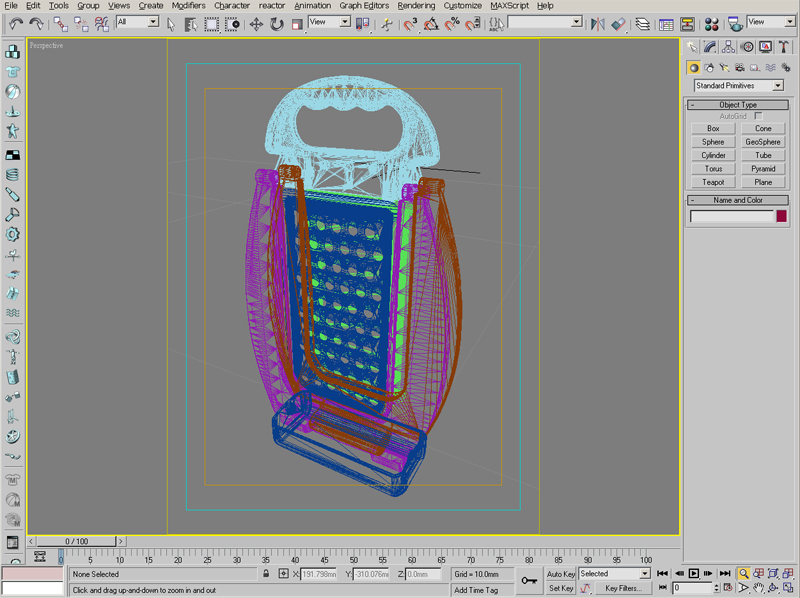Click the Mirror Selected Objects icon
The image size is (800, 598).
[597, 24]
